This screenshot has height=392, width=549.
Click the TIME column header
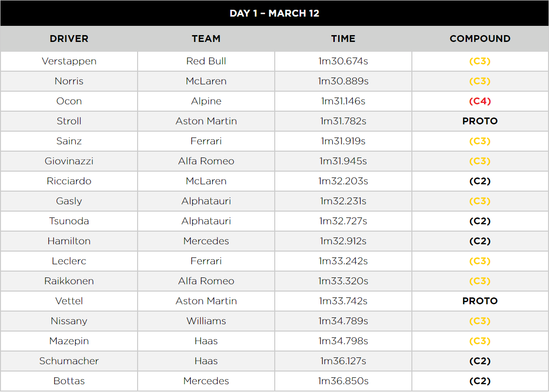tap(343, 39)
